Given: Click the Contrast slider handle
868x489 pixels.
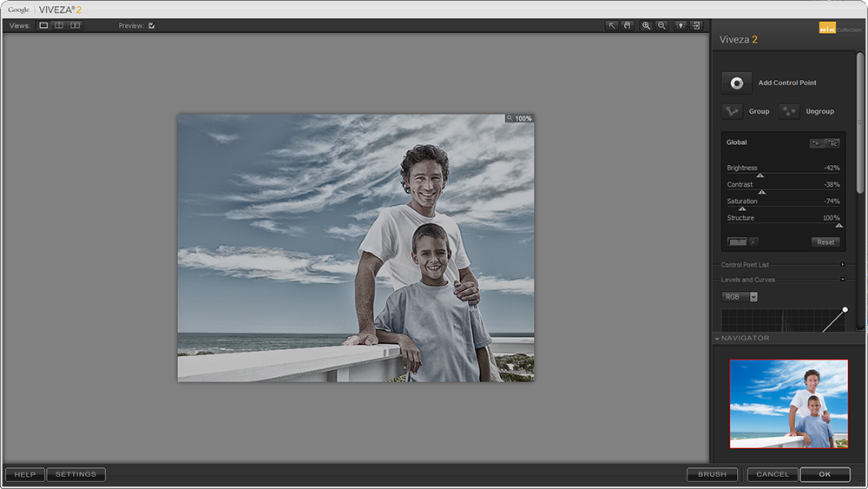Looking at the screenshot, I should pos(762,192).
